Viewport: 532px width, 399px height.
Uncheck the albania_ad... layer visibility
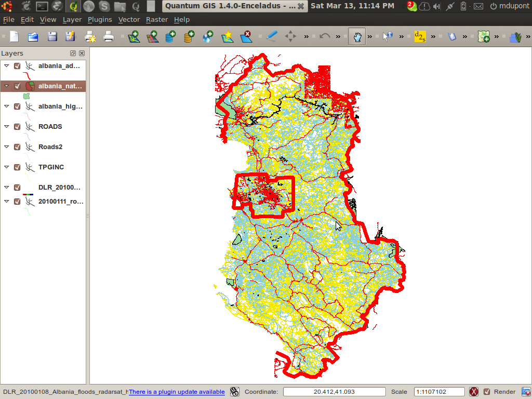pyautogui.click(x=17, y=66)
